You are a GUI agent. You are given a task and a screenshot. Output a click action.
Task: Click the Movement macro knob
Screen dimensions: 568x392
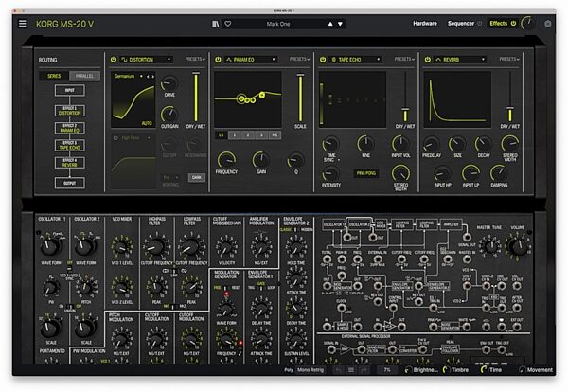click(x=522, y=370)
